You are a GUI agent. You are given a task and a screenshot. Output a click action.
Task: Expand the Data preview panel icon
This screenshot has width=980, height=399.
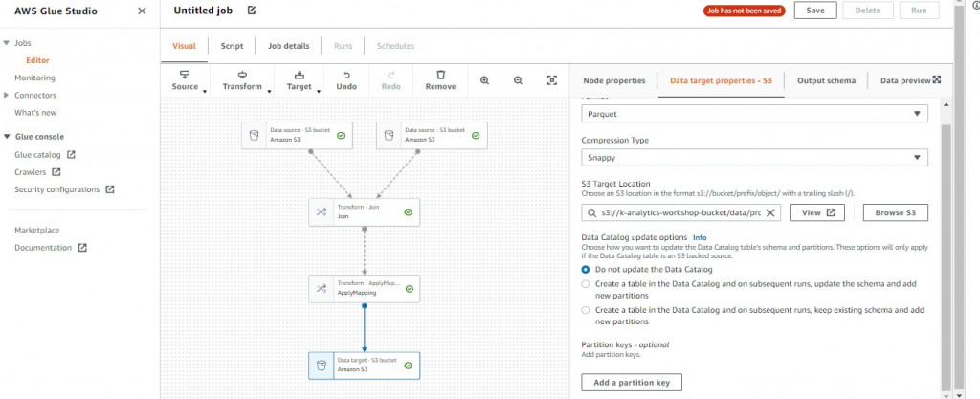click(937, 79)
